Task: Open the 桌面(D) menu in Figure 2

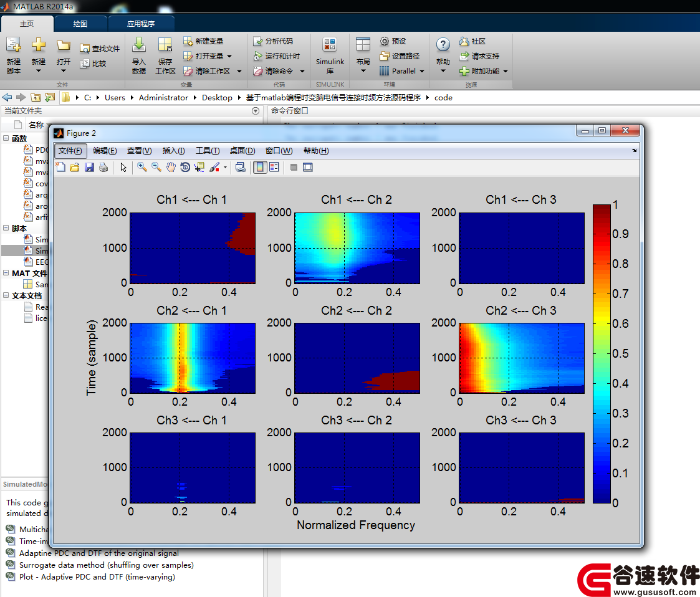Action: pyautogui.click(x=242, y=151)
